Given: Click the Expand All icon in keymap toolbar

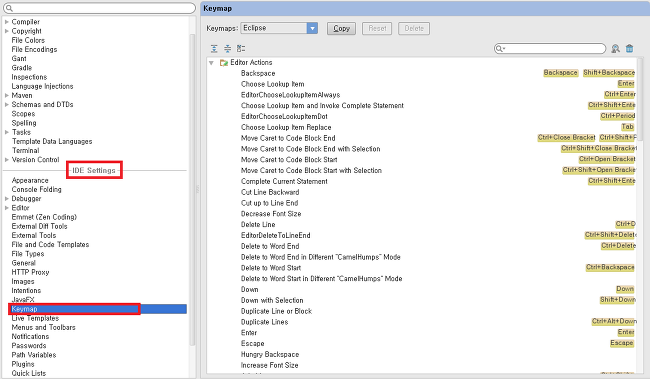Looking at the screenshot, I should tap(214, 49).
